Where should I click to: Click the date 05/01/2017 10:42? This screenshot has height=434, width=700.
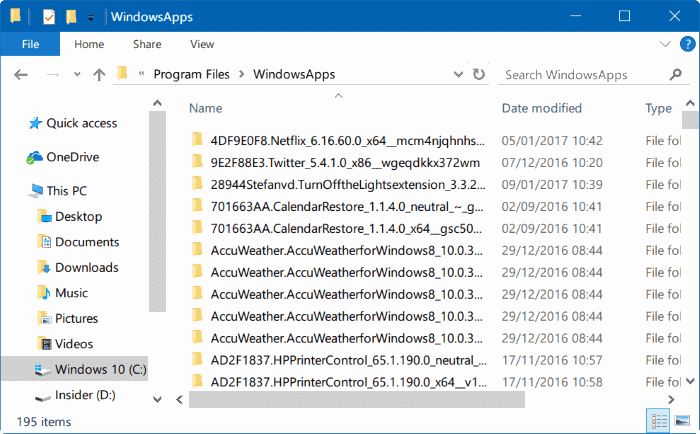[552, 141]
